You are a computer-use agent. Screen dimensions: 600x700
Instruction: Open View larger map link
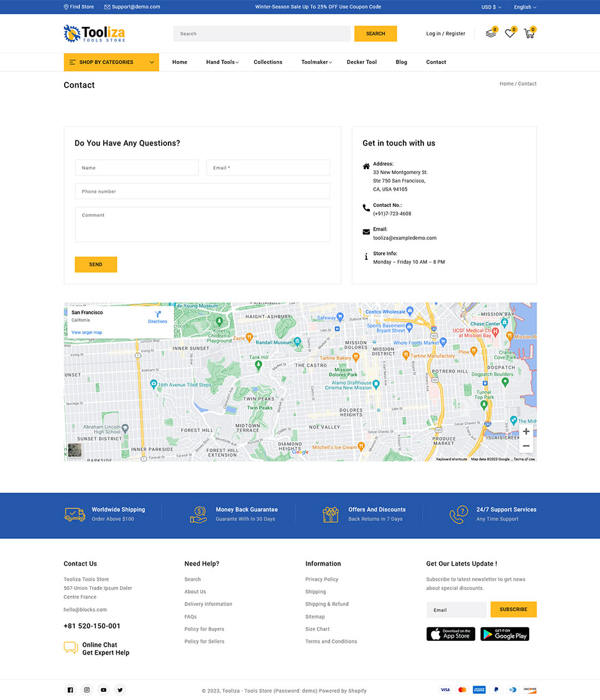click(86, 333)
